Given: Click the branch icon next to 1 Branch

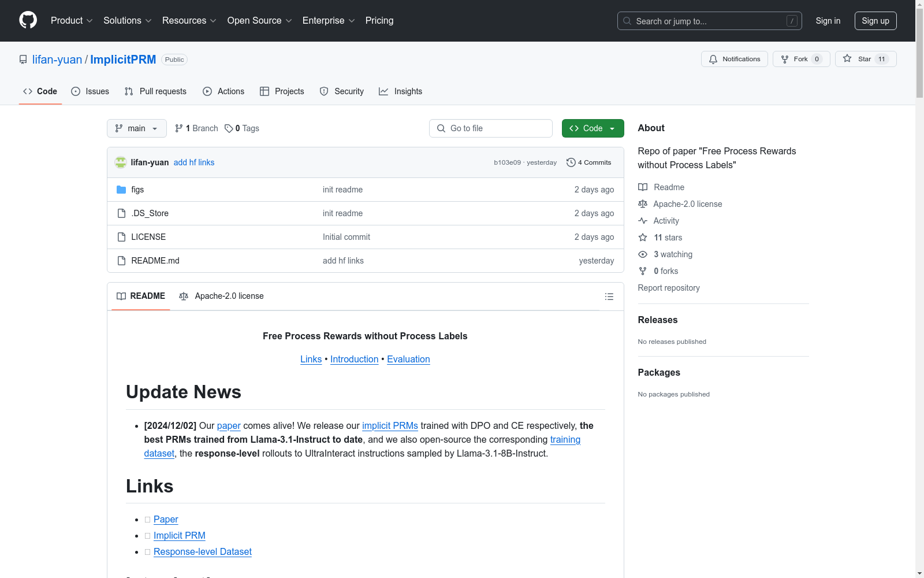Looking at the screenshot, I should click(x=179, y=128).
